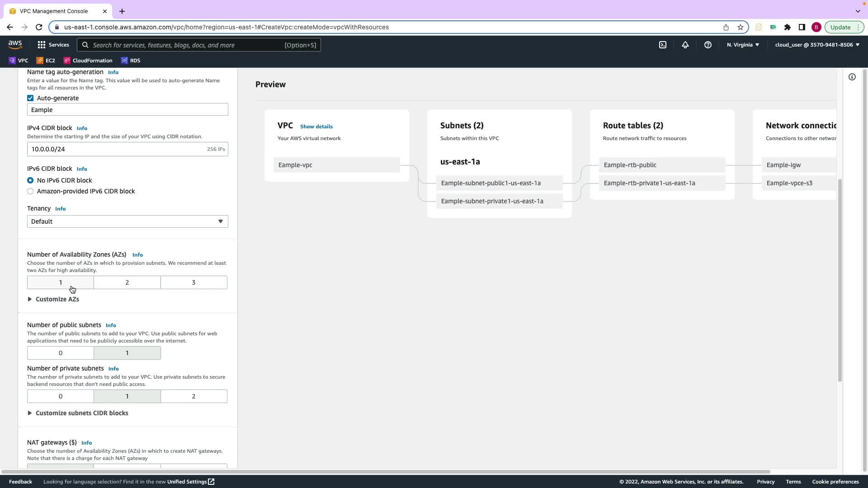Open AWS CloudShell icon in header
This screenshot has width=868, height=488.
[x=662, y=45]
